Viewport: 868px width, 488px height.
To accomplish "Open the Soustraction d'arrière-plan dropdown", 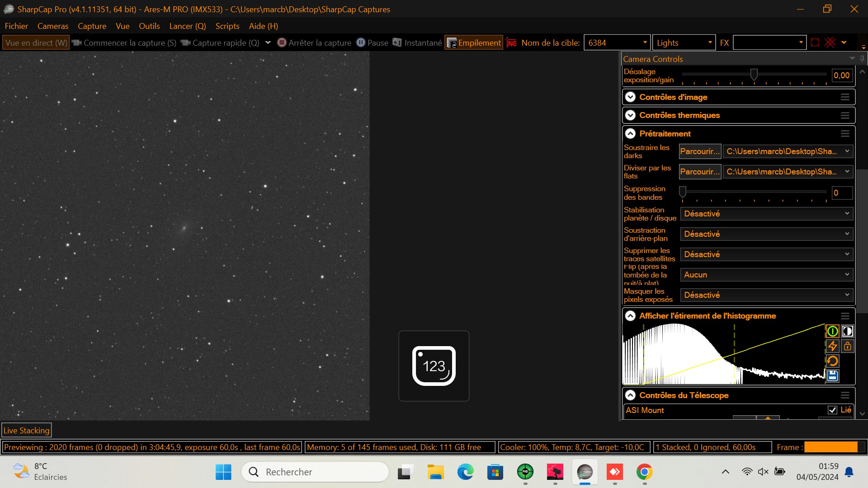I will point(766,234).
